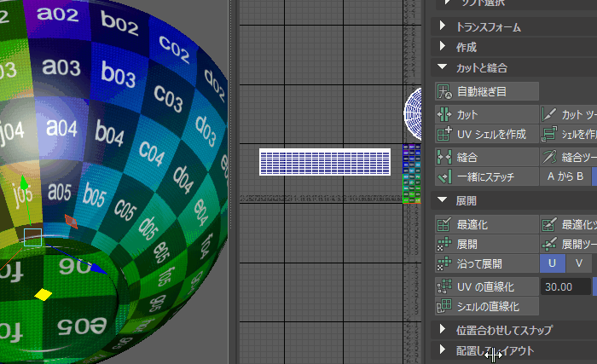The height and width of the screenshot is (364, 597).
Task: Click the シェルの直線化 button label
Action: 488,307
